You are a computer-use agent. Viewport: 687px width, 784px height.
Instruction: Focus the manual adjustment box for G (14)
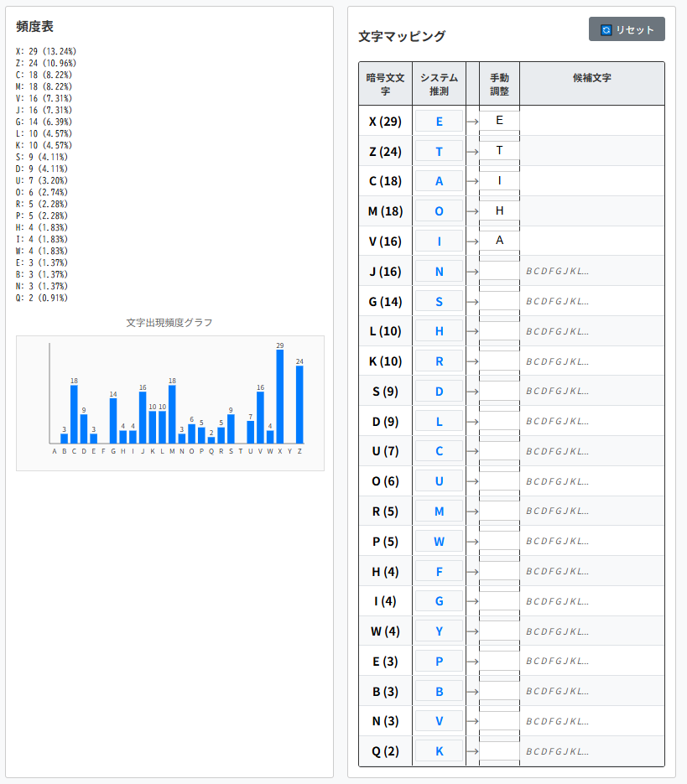[499, 301]
